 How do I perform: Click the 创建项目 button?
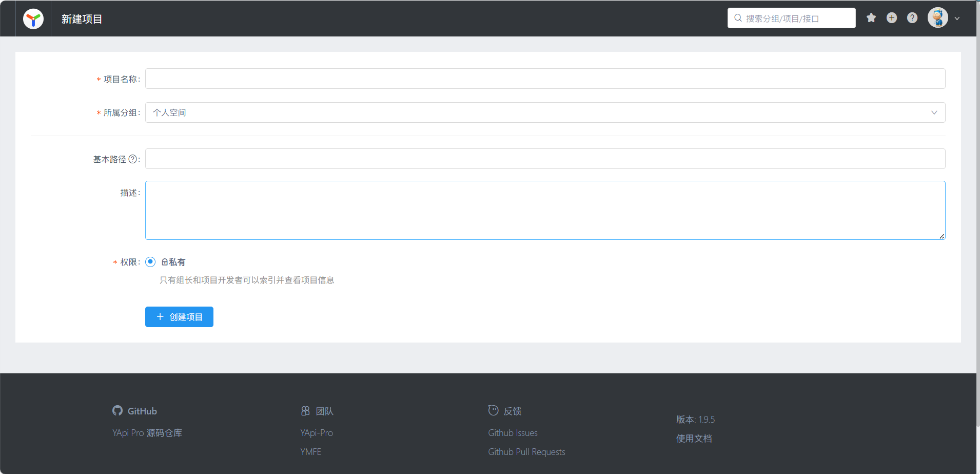point(179,317)
